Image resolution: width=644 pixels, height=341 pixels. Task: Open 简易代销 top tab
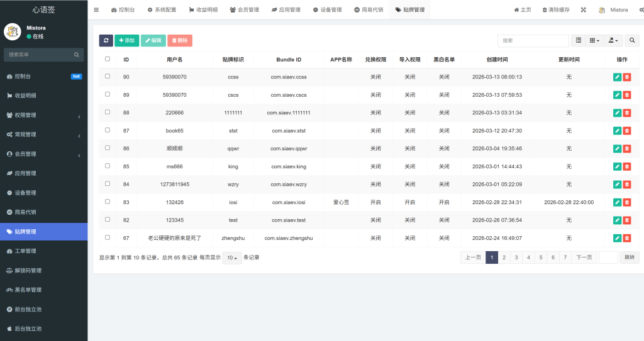pyautogui.click(x=369, y=10)
